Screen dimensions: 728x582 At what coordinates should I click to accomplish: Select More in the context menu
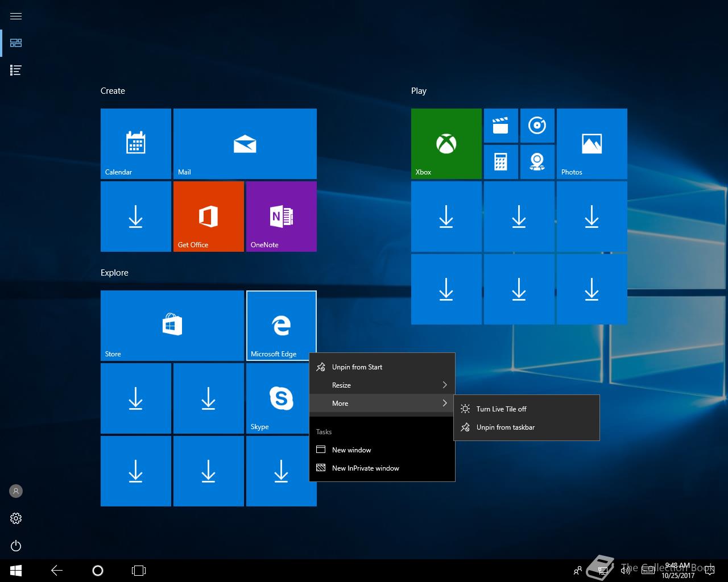[x=382, y=403]
